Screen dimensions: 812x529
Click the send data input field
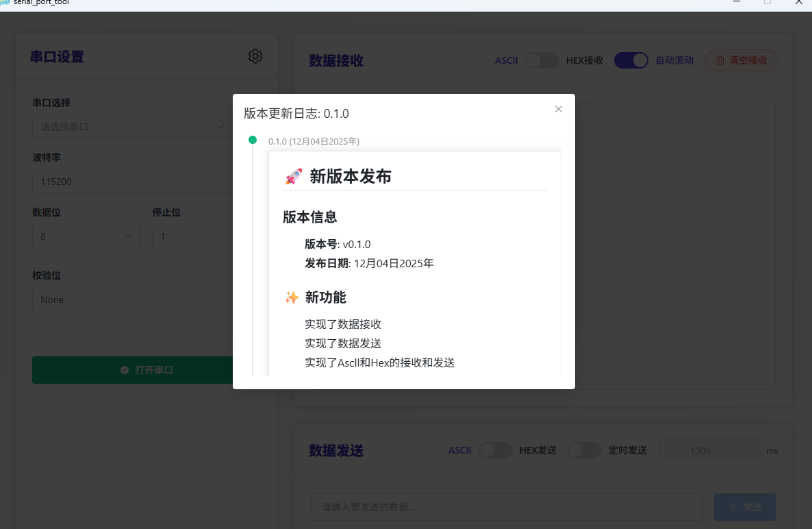point(507,507)
